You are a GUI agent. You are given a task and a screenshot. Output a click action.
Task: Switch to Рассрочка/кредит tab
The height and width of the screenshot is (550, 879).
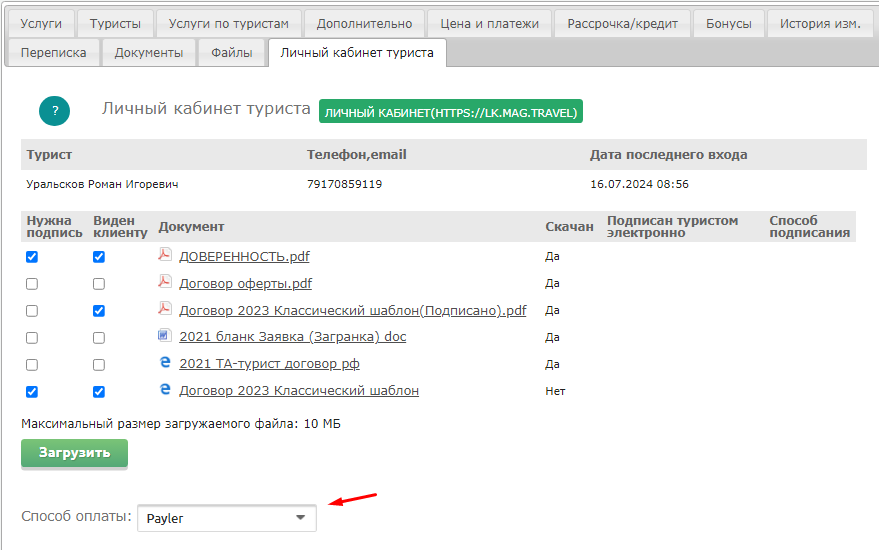pyautogui.click(x=622, y=24)
